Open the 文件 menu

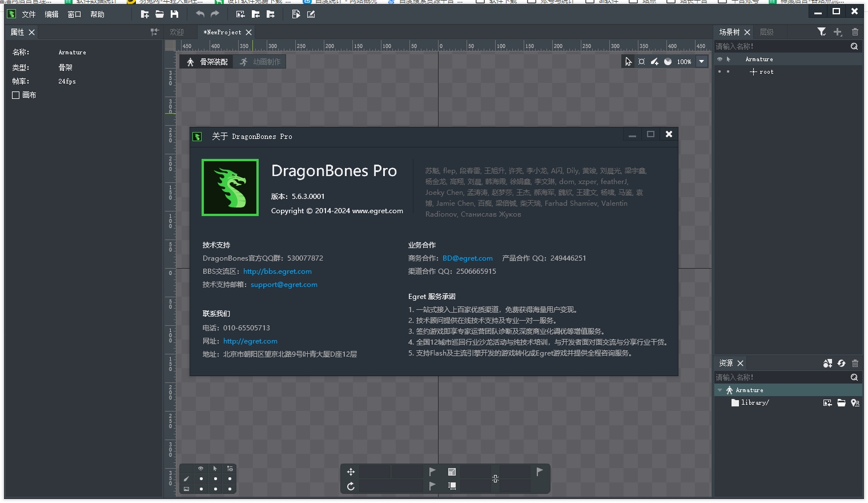(29, 14)
